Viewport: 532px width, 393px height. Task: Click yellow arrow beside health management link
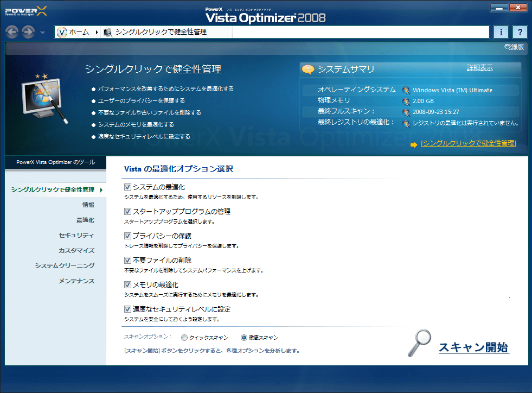tap(414, 145)
